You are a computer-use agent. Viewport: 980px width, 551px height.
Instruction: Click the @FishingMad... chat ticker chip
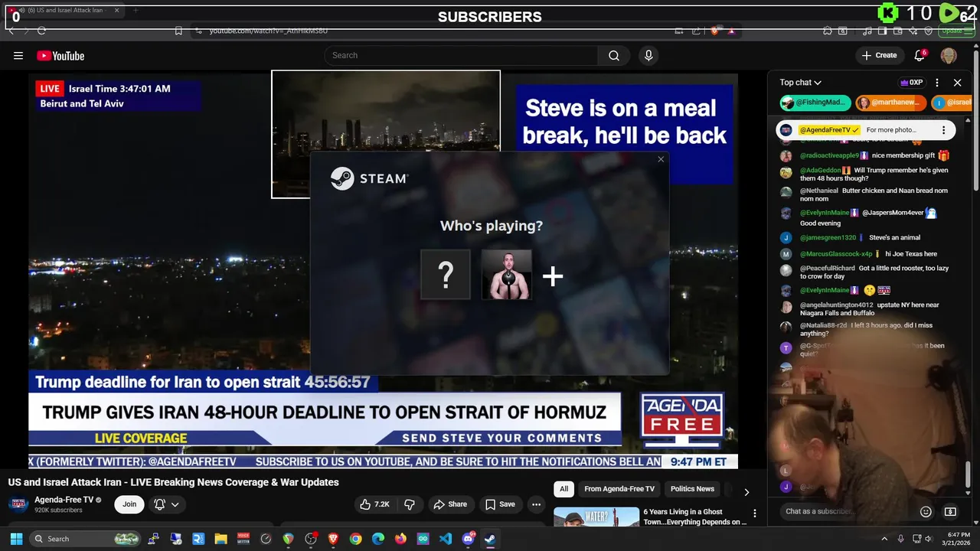point(815,103)
